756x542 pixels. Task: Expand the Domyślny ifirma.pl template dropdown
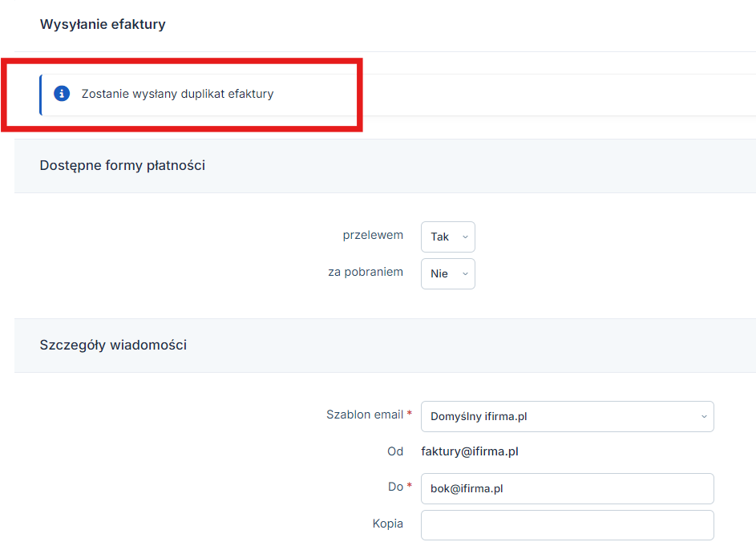coord(568,417)
